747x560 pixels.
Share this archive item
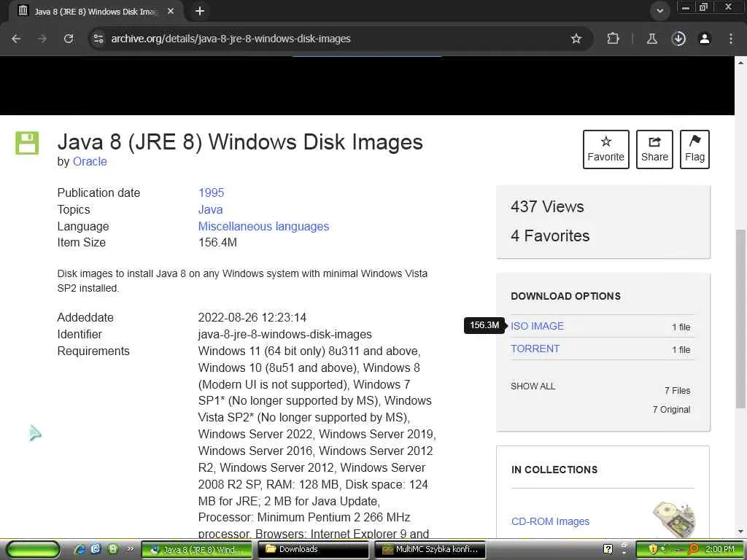tap(654, 149)
